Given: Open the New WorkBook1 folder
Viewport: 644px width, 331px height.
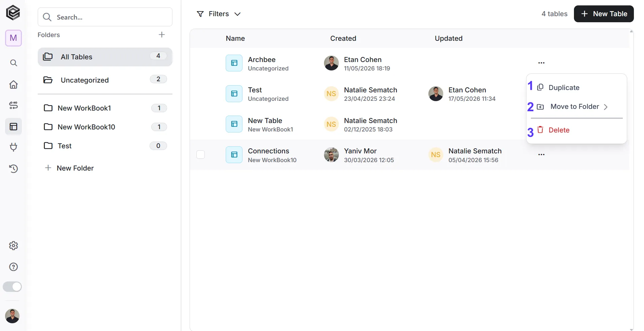Looking at the screenshot, I should click(105, 108).
